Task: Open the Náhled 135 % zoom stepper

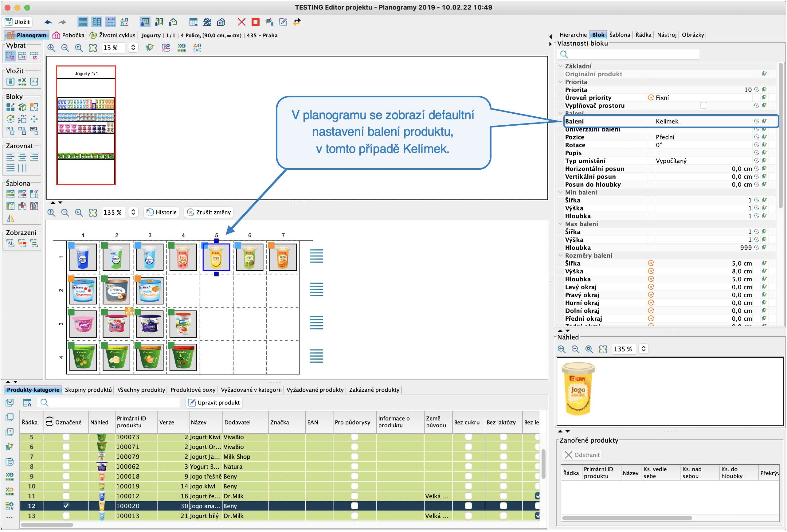Action: pos(644,349)
